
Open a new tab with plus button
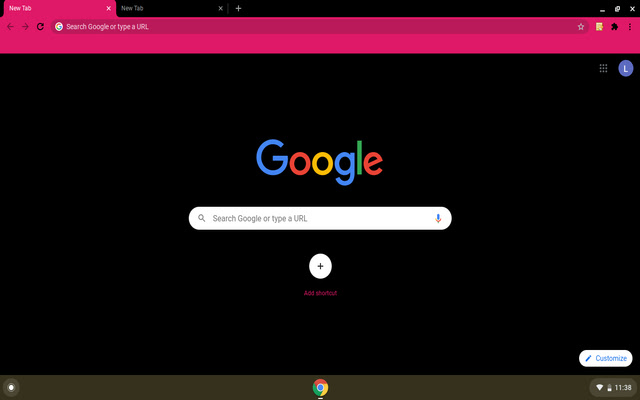coord(238,8)
